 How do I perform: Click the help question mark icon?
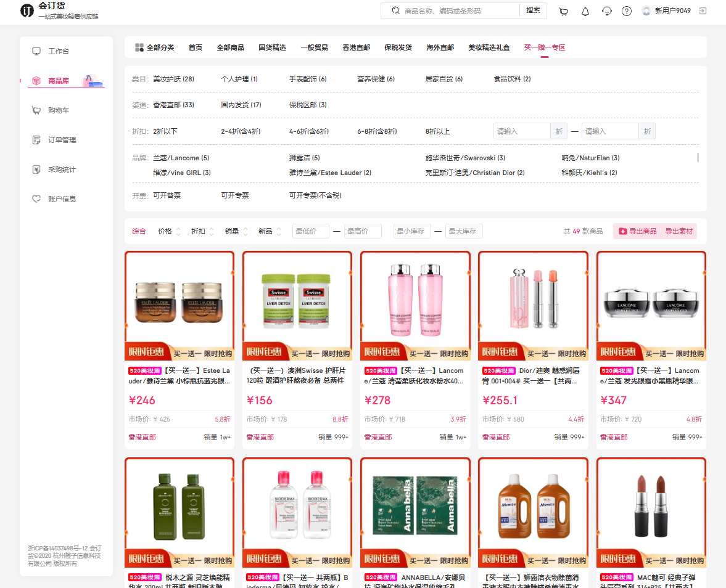[627, 11]
